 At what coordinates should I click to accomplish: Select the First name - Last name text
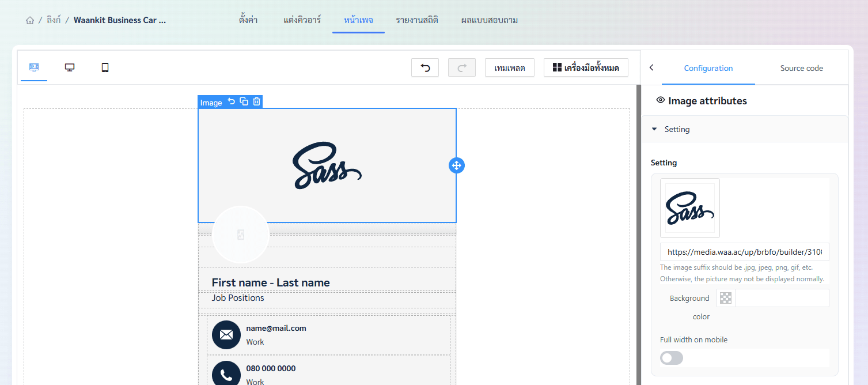tap(271, 282)
